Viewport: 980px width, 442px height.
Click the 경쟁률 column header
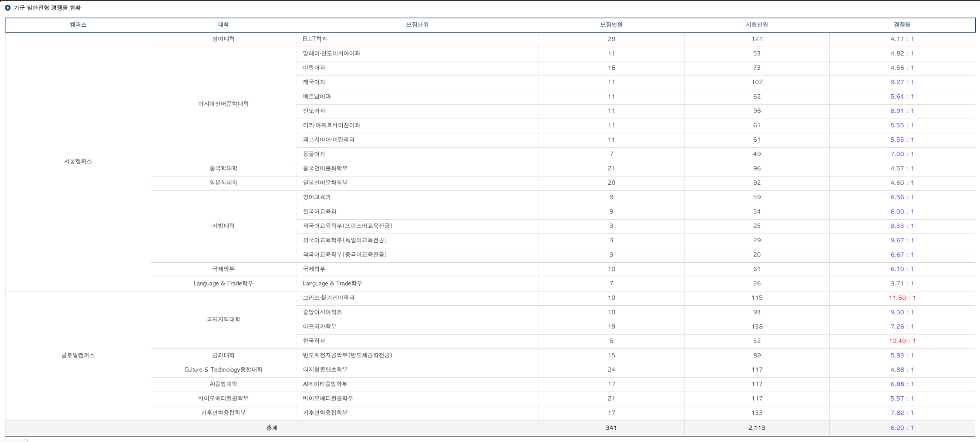tap(902, 25)
